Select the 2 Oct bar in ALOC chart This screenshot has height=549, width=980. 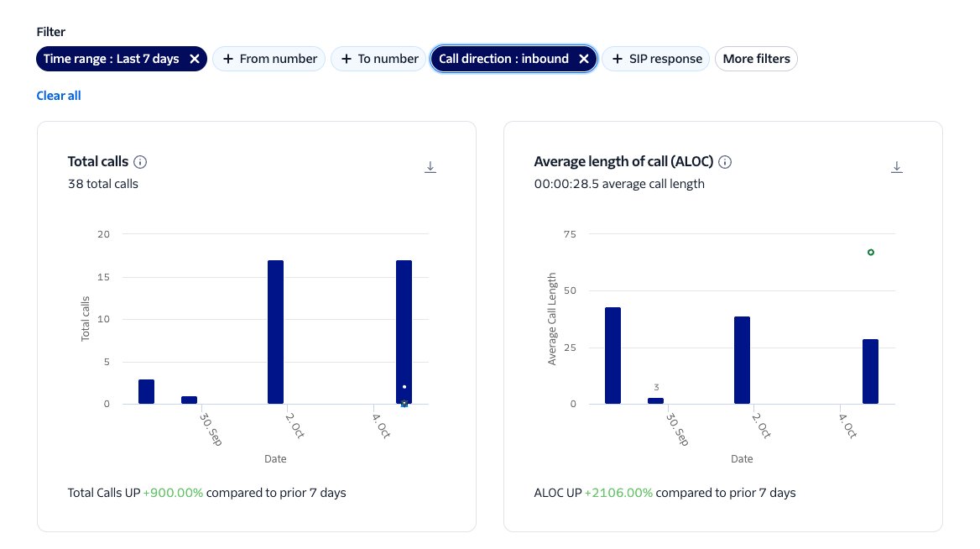click(742, 360)
